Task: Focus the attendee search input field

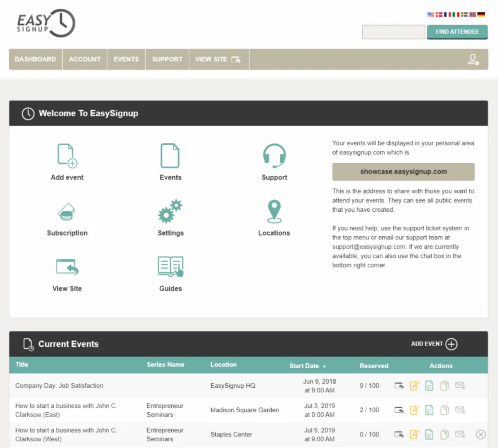Action: tap(393, 32)
